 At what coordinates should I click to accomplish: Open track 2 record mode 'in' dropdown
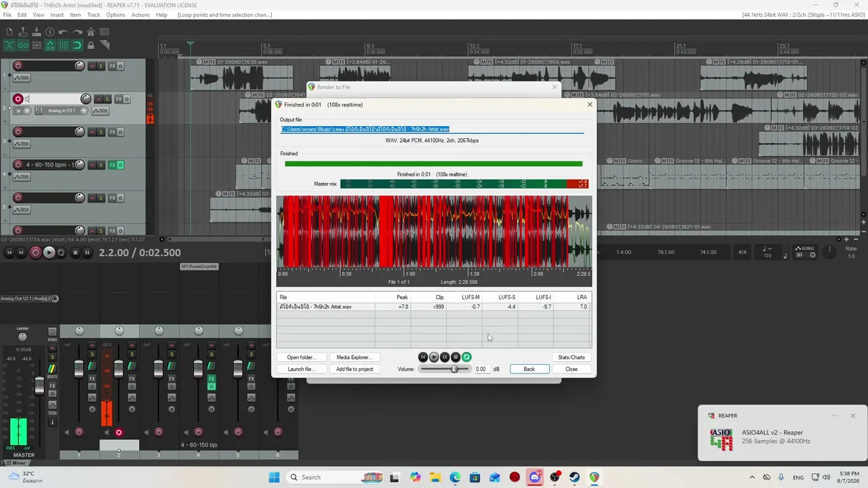tap(22, 110)
